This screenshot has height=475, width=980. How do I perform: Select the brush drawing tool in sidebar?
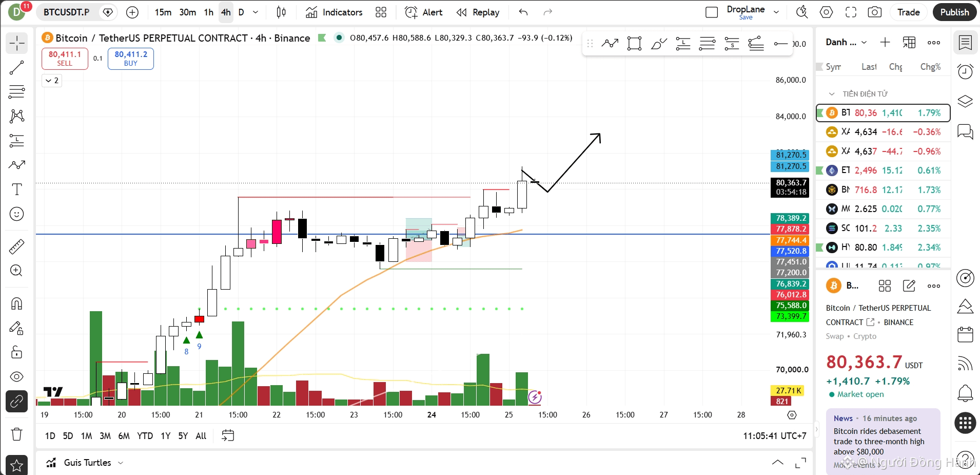17,165
